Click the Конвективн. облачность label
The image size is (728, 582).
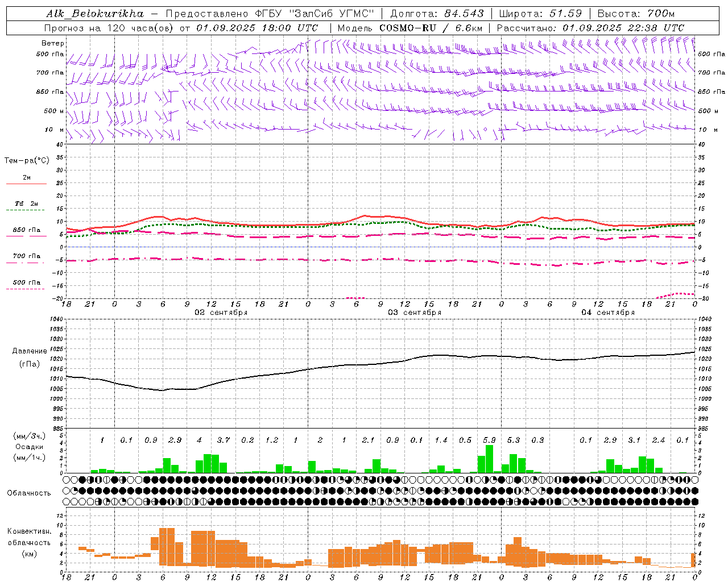click(29, 537)
